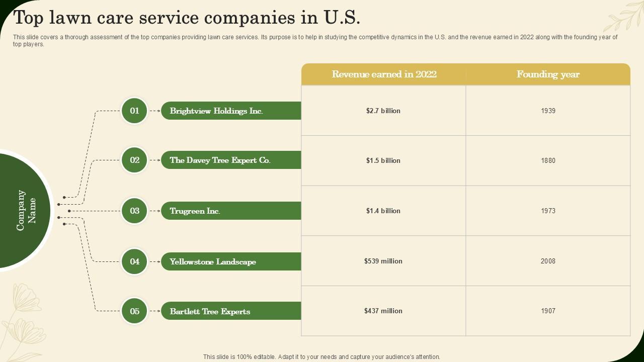
Task: Click the Revenue earned in 2022 header
Action: pos(384,74)
